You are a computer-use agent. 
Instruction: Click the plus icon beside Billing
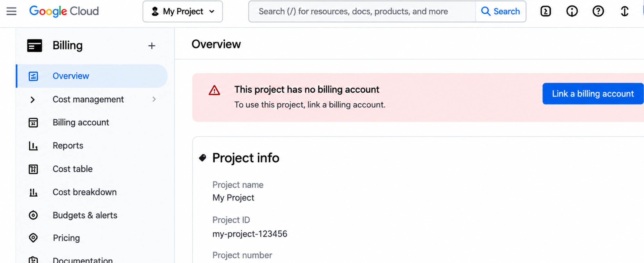coord(152,46)
